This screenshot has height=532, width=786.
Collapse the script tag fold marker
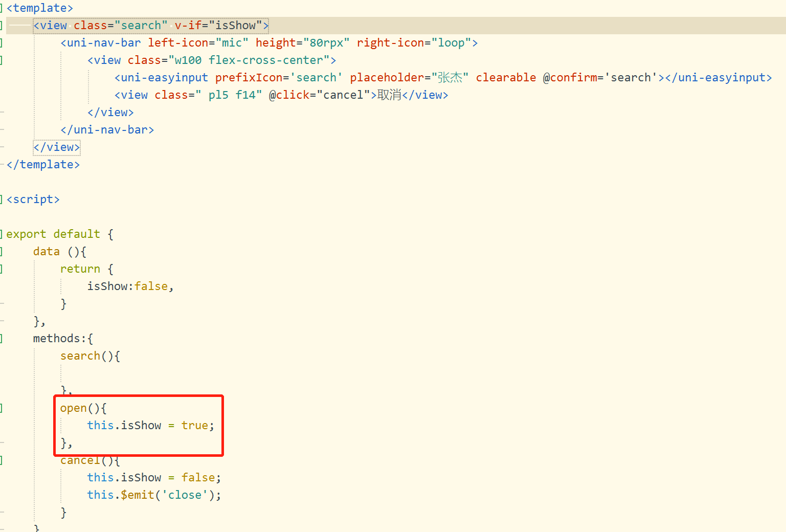[2, 199]
